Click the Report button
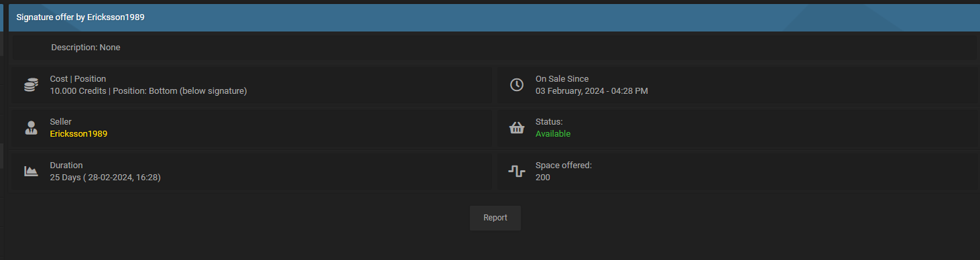The image size is (980, 260). (495, 218)
